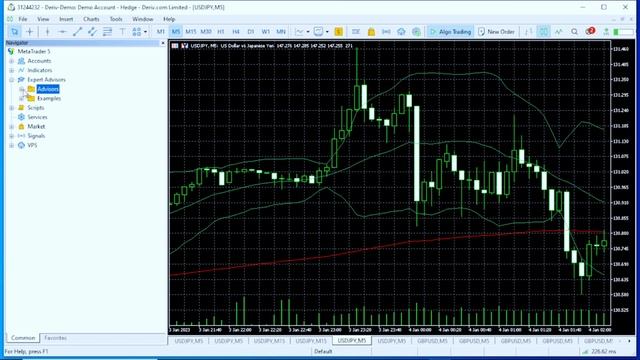Select the cursor pointer tool
640x360 pixels.
(x=14, y=32)
